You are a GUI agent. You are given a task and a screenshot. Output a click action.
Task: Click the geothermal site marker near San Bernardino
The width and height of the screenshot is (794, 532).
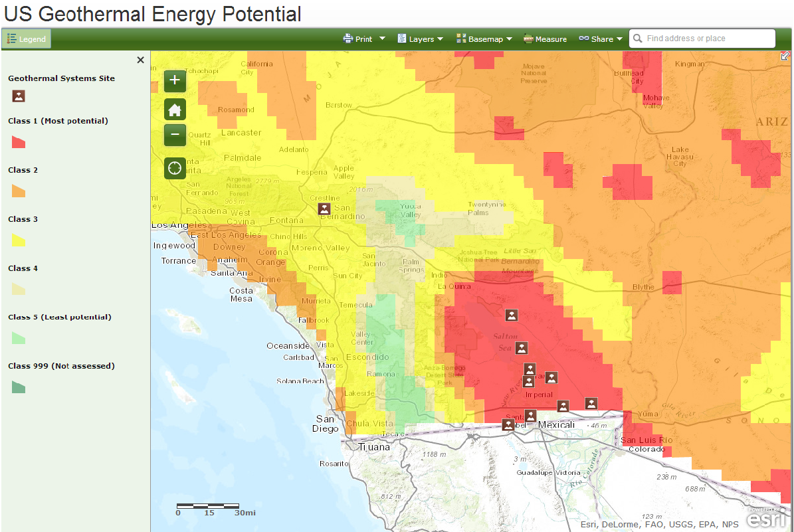[x=324, y=208]
